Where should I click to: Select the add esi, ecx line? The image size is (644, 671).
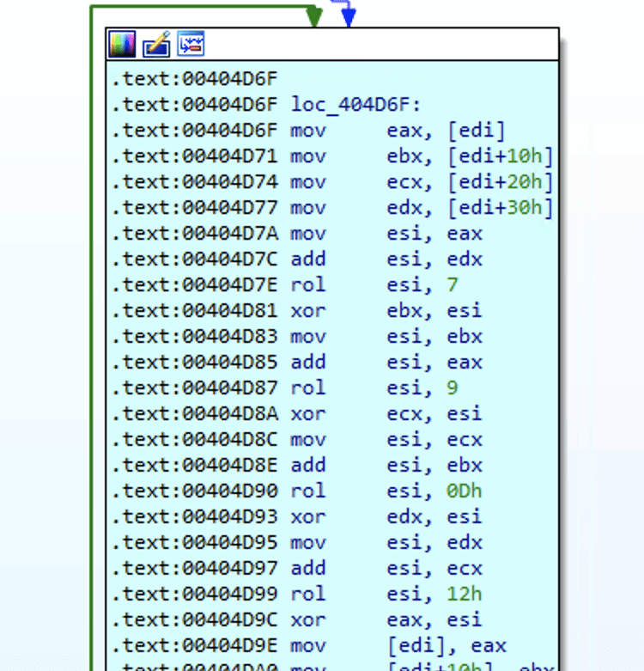(x=386, y=568)
